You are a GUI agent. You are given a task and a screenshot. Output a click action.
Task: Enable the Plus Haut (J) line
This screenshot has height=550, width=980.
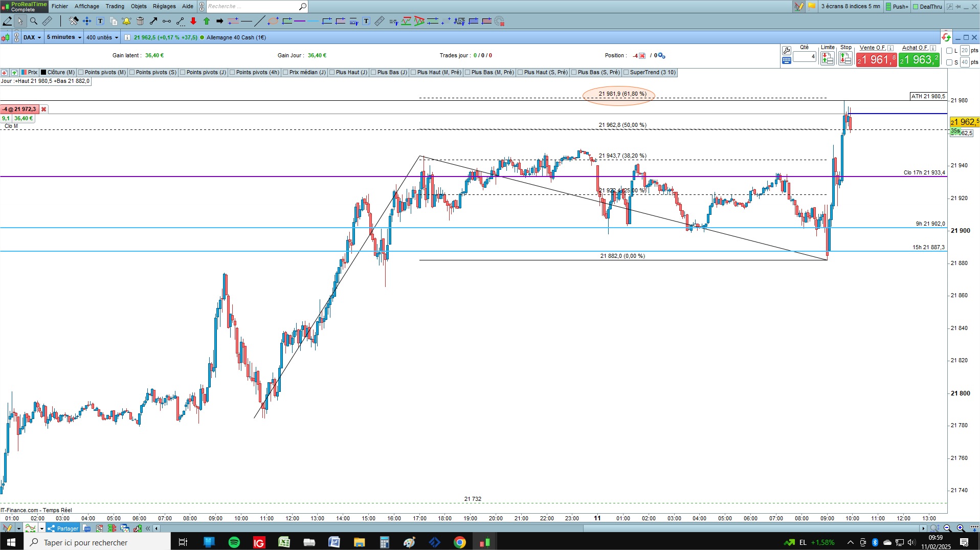point(332,73)
